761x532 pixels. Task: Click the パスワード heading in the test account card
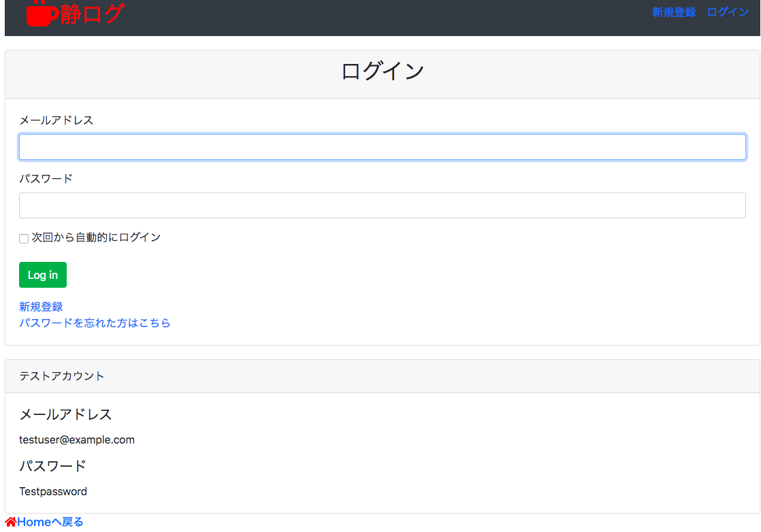tap(52, 466)
